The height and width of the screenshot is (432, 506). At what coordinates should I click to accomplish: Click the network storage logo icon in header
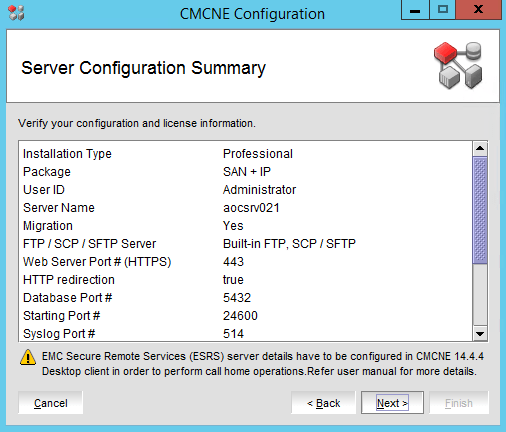[x=458, y=65]
